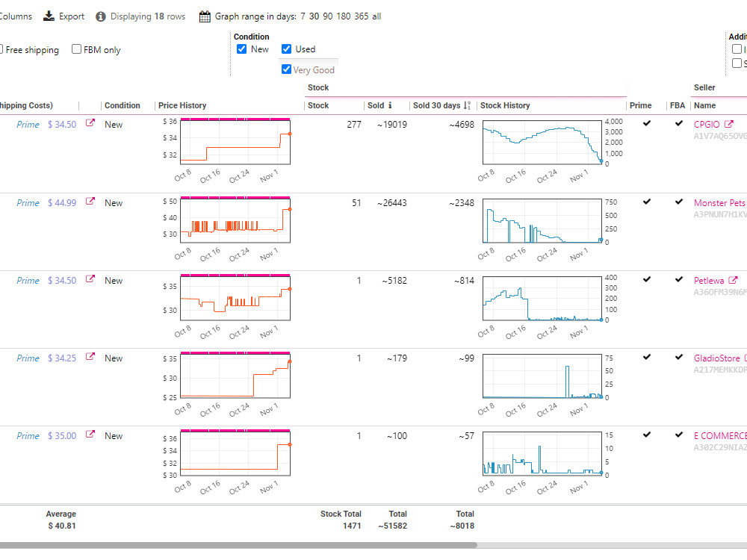Set graph range to 180 days
This screenshot has height=560, width=747.
coord(344,16)
